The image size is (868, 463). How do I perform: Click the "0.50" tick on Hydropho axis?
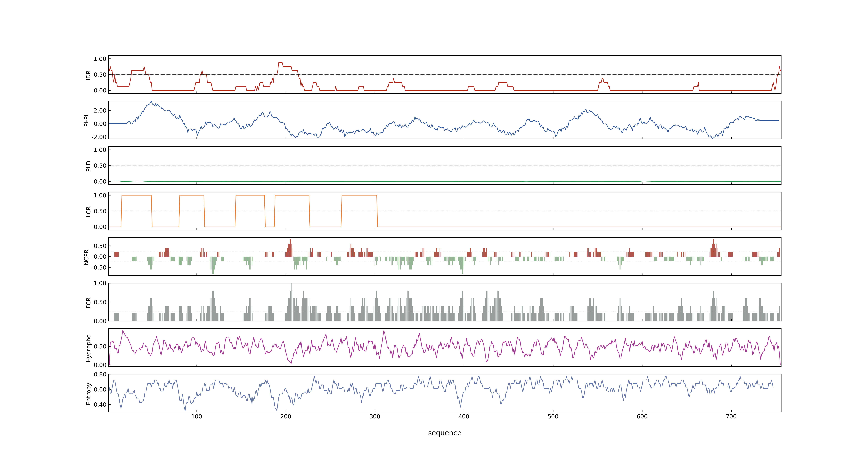point(100,346)
